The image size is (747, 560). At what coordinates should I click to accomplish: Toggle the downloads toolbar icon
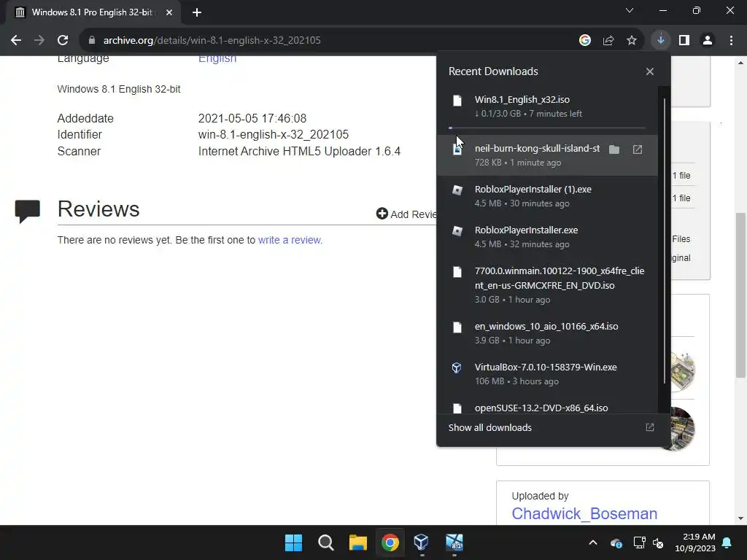660,41
